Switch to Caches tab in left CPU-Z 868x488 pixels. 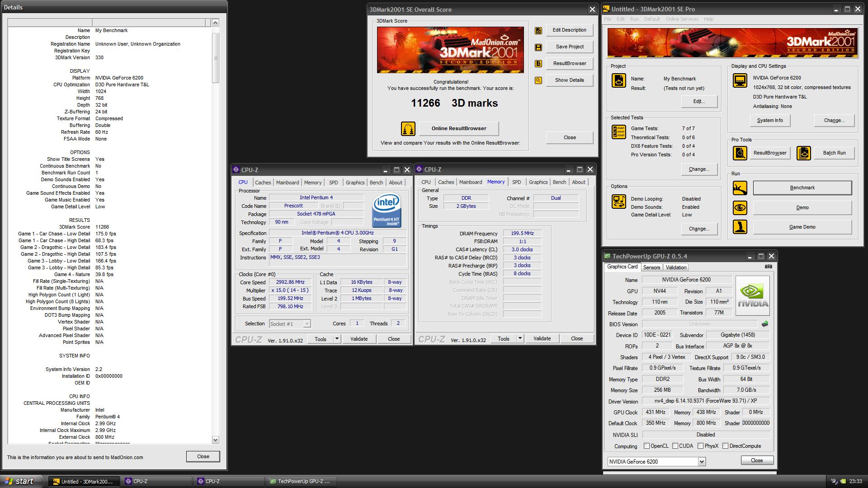point(263,183)
